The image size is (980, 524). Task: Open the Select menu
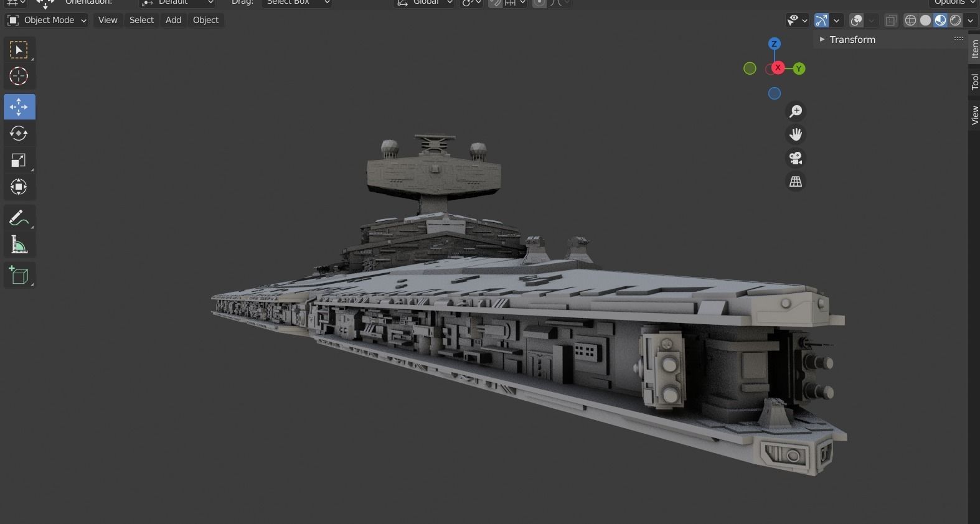[x=141, y=20]
